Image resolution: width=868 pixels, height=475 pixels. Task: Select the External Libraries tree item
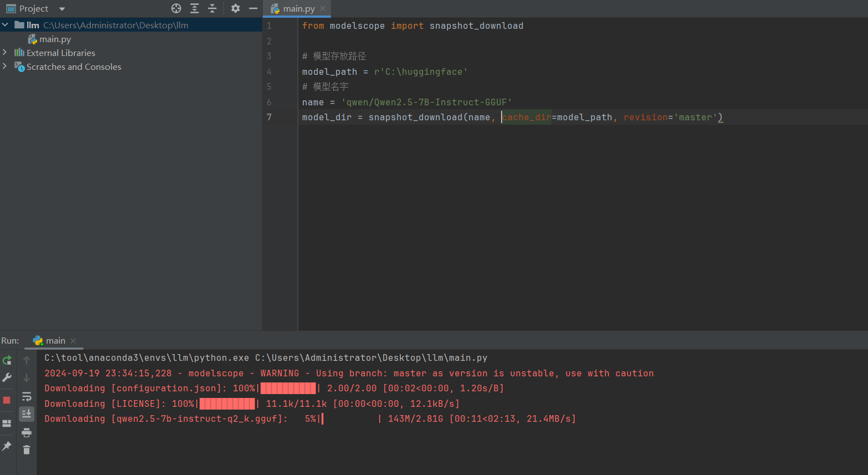(x=61, y=53)
